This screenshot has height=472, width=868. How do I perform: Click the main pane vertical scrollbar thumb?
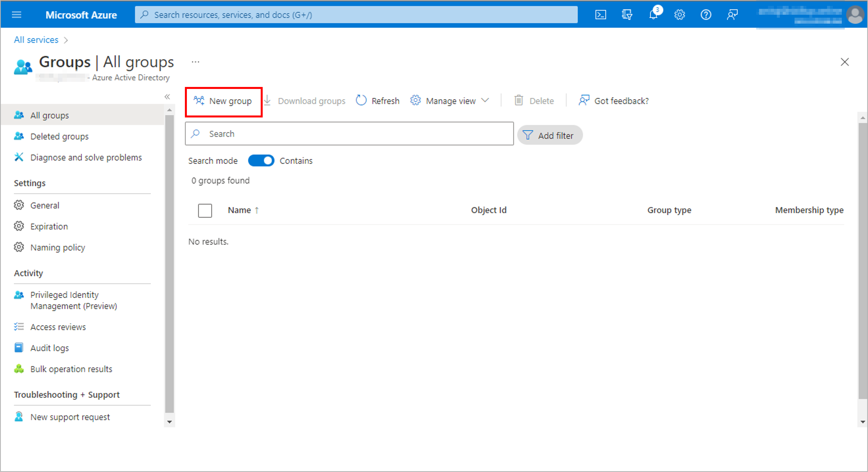[x=863, y=261]
